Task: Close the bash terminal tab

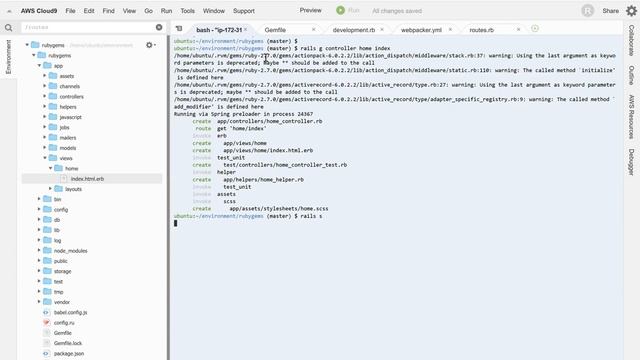Action: click(x=245, y=29)
